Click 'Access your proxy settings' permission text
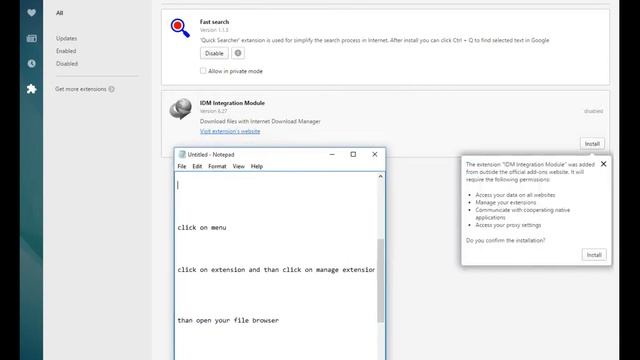Screen dimensions: 640x360 click(x=508, y=225)
